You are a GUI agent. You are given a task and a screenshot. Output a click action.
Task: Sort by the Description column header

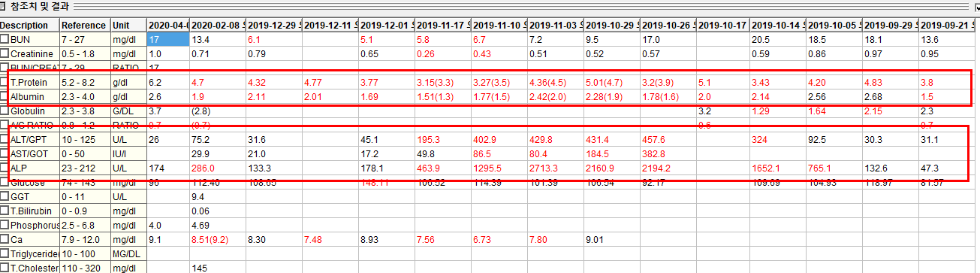click(x=30, y=25)
